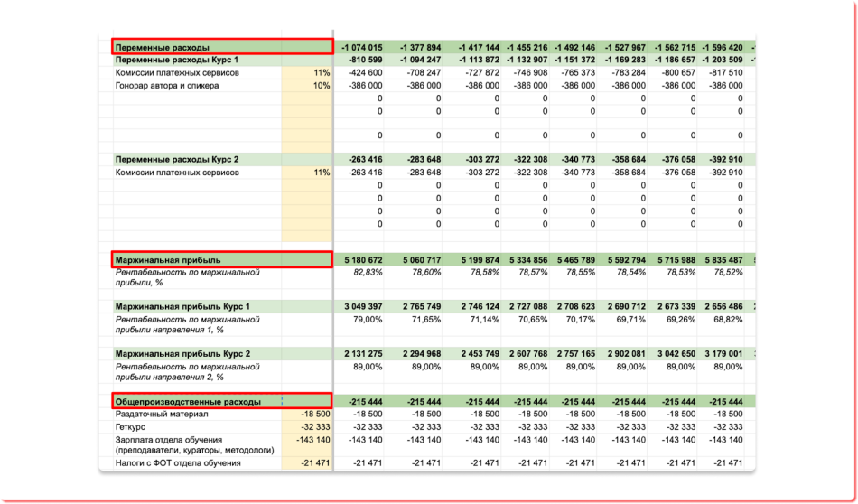Select the 'Налоги с ФОТ отдела обучения' label

(x=178, y=463)
